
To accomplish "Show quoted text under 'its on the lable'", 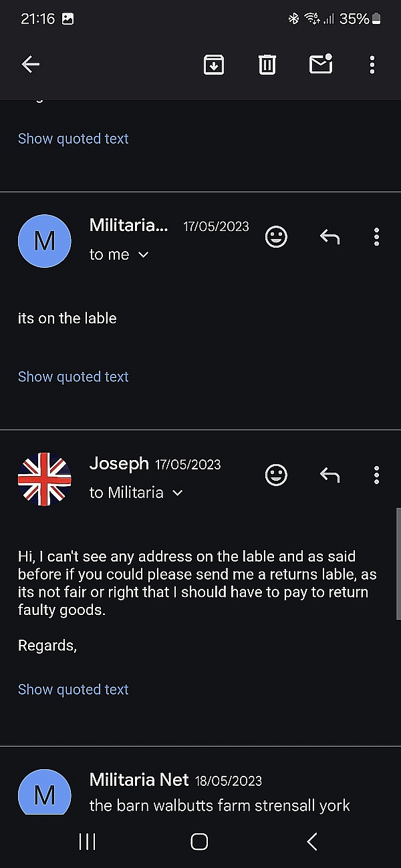I will pyautogui.click(x=73, y=377).
